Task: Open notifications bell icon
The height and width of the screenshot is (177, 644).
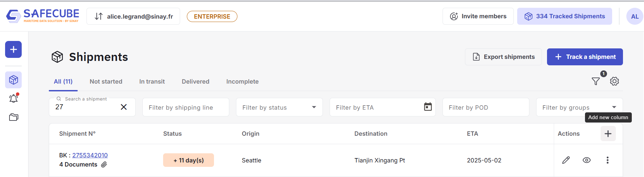Action: point(14,98)
